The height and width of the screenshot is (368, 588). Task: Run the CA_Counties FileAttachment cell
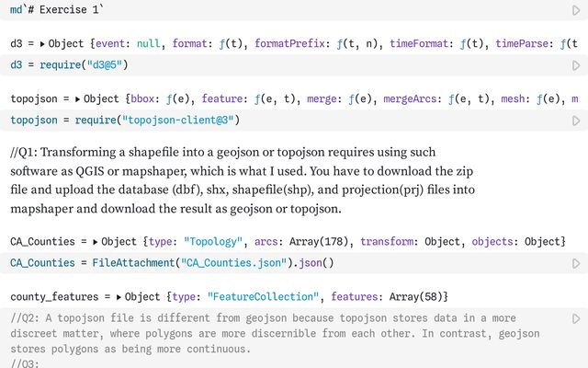(x=576, y=263)
